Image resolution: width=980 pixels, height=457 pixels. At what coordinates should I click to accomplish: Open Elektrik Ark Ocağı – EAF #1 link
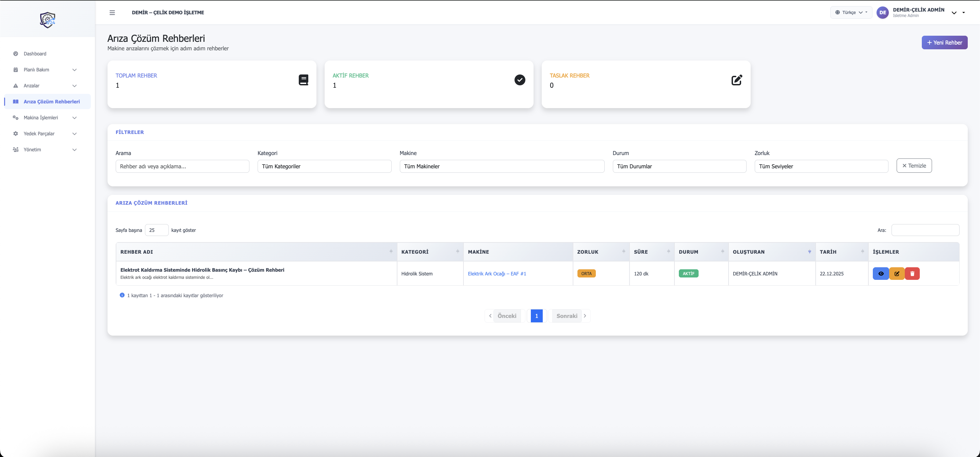(x=497, y=273)
